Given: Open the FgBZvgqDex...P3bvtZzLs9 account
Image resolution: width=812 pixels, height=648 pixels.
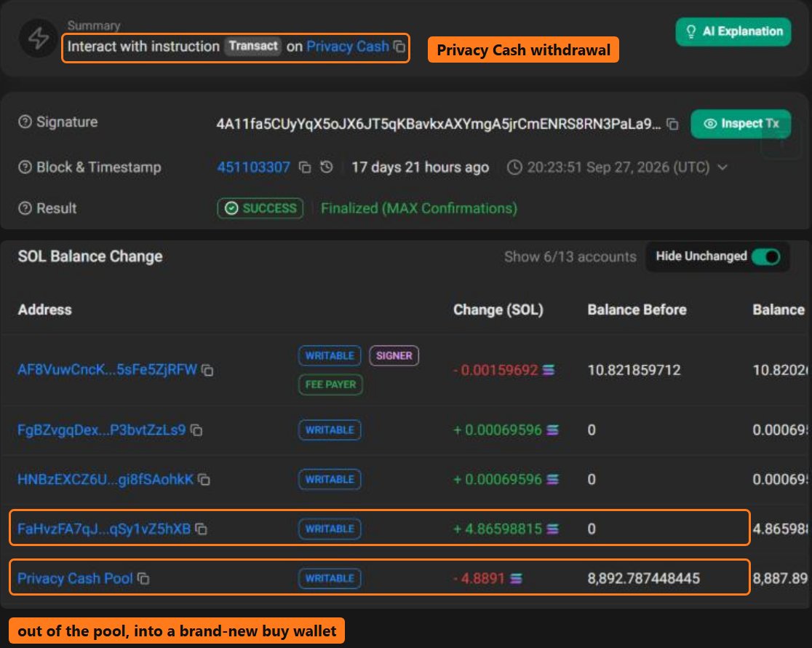Looking at the screenshot, I should point(102,430).
